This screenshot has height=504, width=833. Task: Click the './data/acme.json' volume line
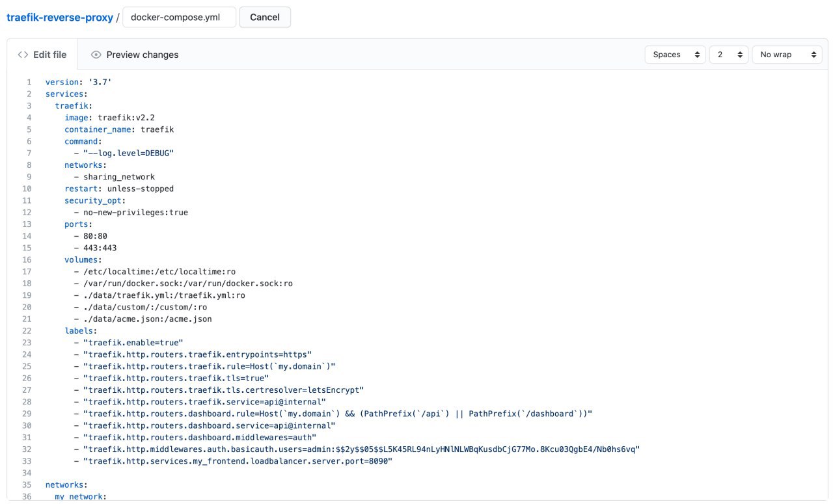[143, 319]
